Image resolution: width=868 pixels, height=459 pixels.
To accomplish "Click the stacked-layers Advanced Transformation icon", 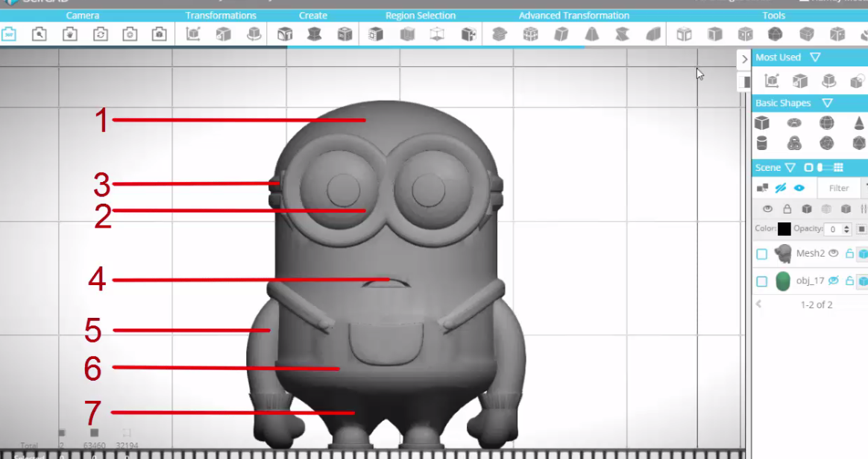I will [x=500, y=34].
